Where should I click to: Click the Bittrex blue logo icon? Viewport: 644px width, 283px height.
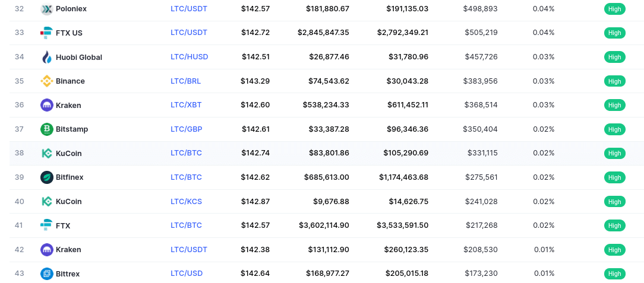click(x=47, y=274)
